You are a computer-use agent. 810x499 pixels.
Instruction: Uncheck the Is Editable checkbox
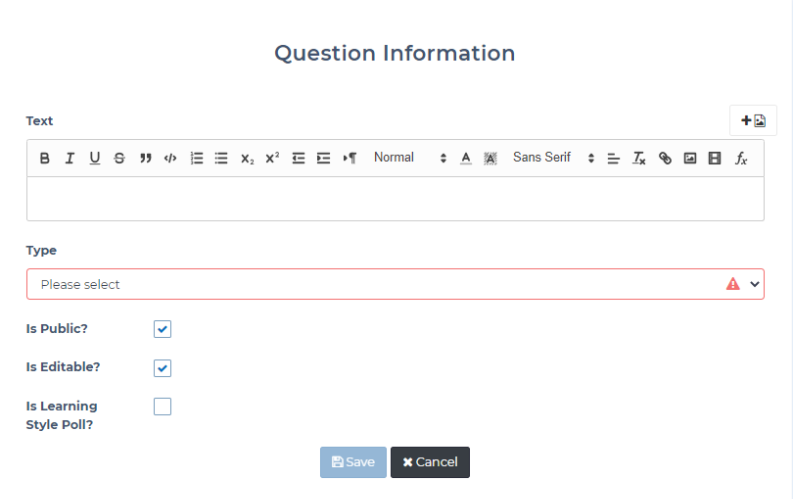point(163,368)
